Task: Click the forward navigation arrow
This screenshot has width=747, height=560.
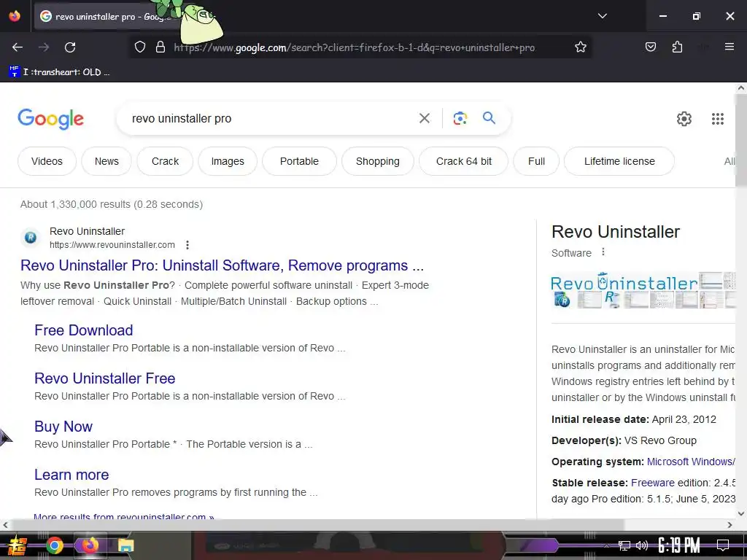Action: 44,47
